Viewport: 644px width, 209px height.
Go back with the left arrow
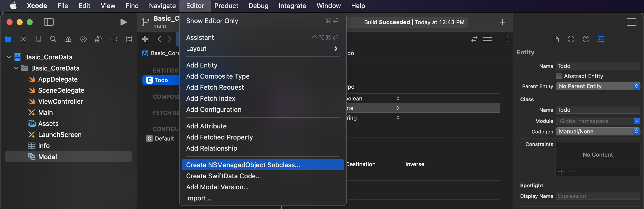coord(159,39)
